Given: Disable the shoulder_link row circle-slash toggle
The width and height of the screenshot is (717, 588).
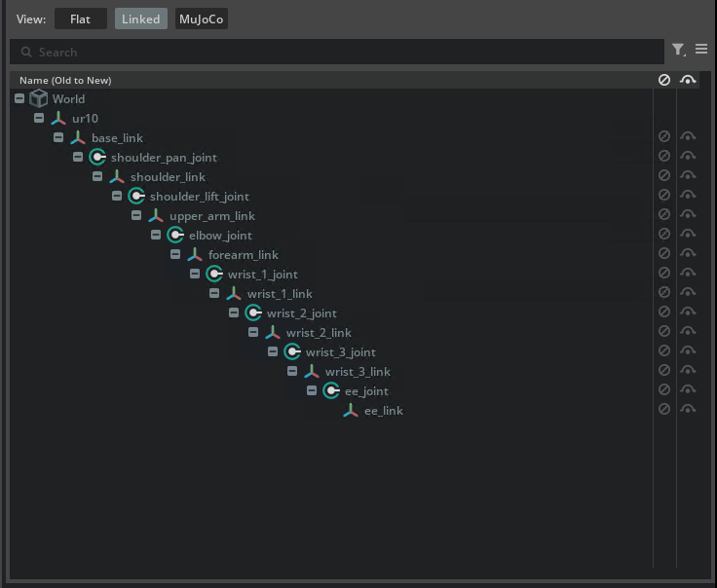Looking at the screenshot, I should tap(664, 176).
